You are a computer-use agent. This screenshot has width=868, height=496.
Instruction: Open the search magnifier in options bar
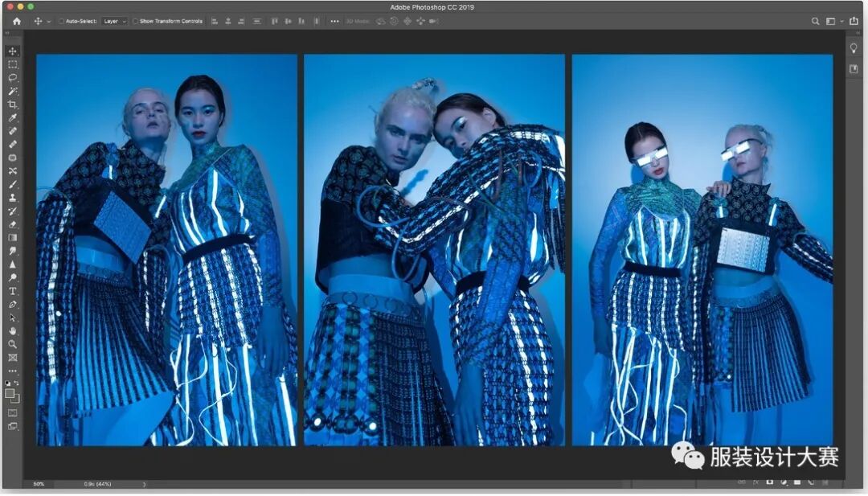click(x=816, y=21)
